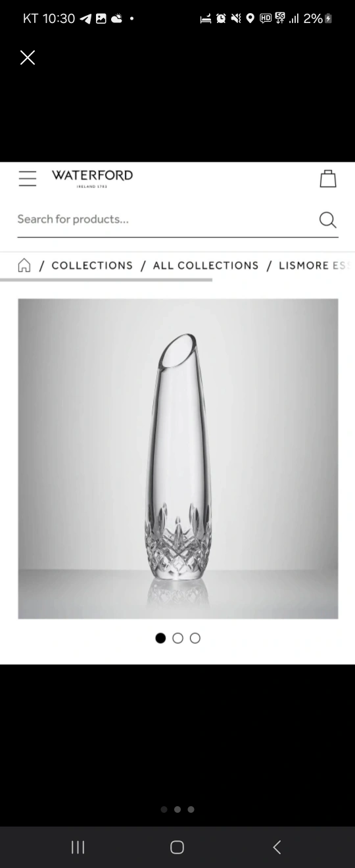This screenshot has width=355, height=868.
Task: Select the third product image dot
Action: (195, 638)
